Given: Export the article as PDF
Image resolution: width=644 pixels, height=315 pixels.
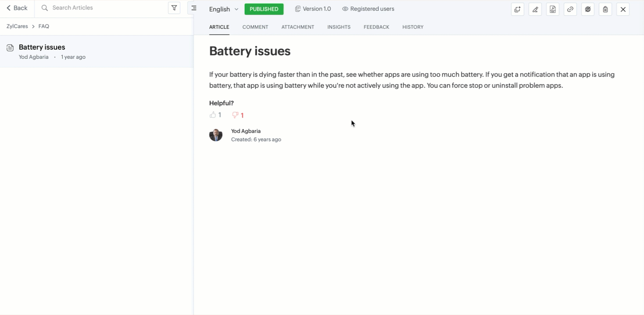Looking at the screenshot, I should click(x=553, y=9).
